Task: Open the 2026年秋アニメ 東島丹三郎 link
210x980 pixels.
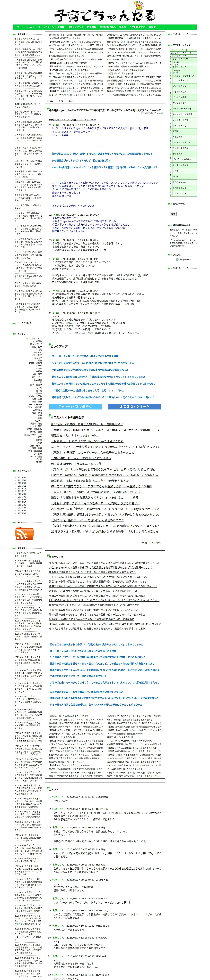Action: [x=105, y=509]
